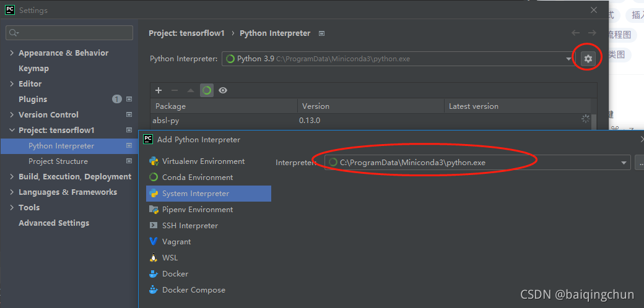Select Virtualenv Environment
Viewport: 644px width, 308px height.
pyautogui.click(x=209, y=161)
